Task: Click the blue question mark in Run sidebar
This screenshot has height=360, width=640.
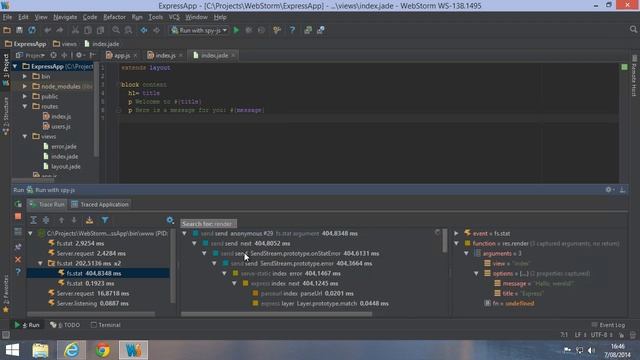Action: (x=18, y=272)
